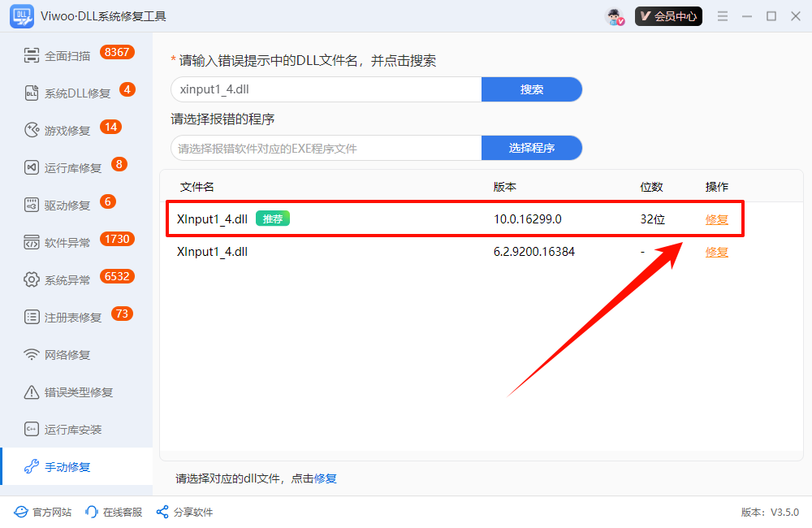Viewport: 812px width, 528px height.
Task: Select the game repair (游戏修复) gamepad icon
Action: coord(32,130)
